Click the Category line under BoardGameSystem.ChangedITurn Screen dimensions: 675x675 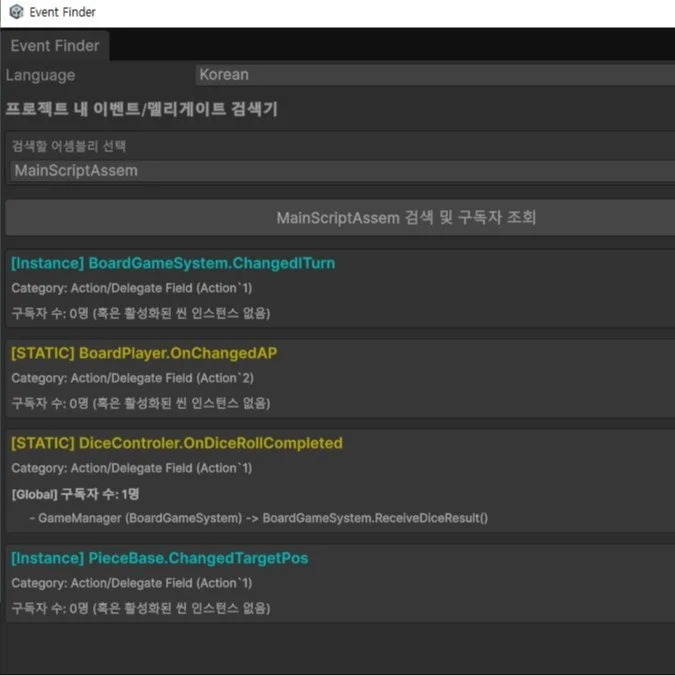[132, 288]
